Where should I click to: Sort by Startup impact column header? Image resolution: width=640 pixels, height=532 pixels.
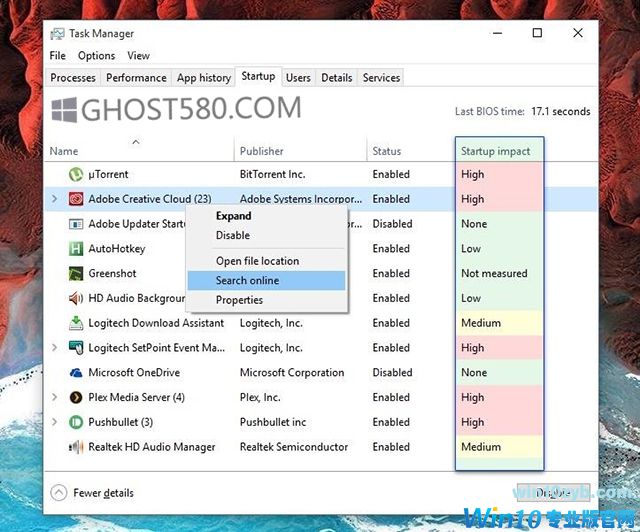[495, 151]
